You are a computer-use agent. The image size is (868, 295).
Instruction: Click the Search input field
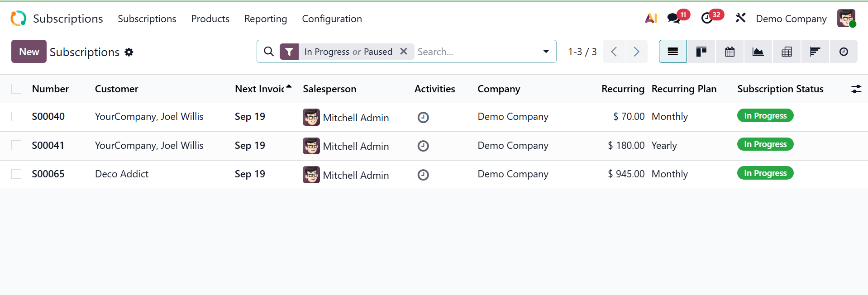(475, 52)
